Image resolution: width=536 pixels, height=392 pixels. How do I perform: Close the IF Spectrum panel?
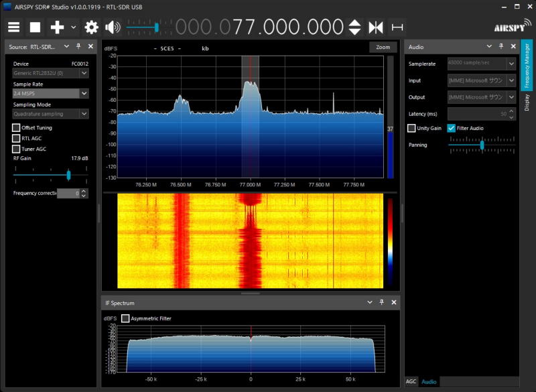click(394, 302)
